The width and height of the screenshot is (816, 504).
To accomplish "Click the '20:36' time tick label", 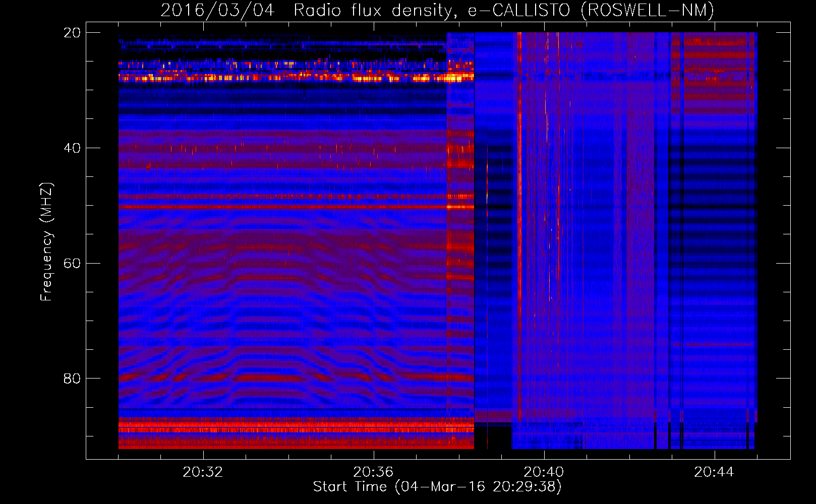I will pos(373,472).
